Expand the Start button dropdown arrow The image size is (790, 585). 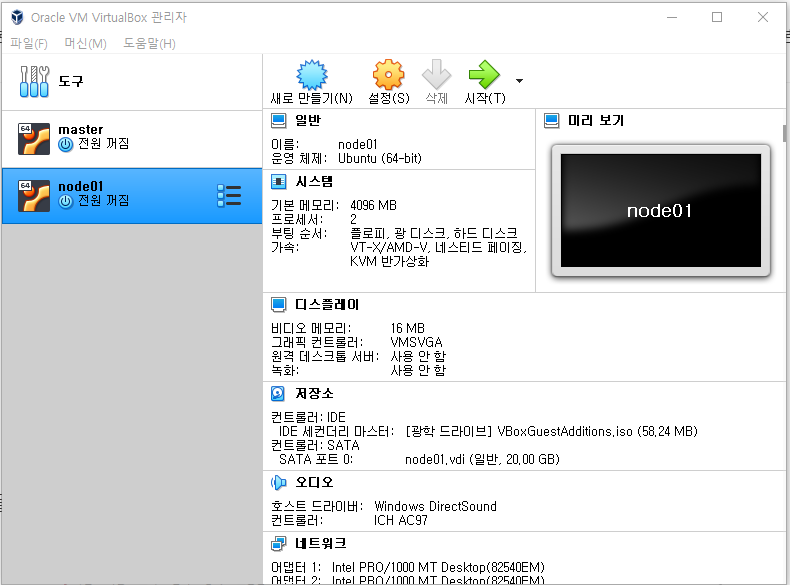click(519, 81)
